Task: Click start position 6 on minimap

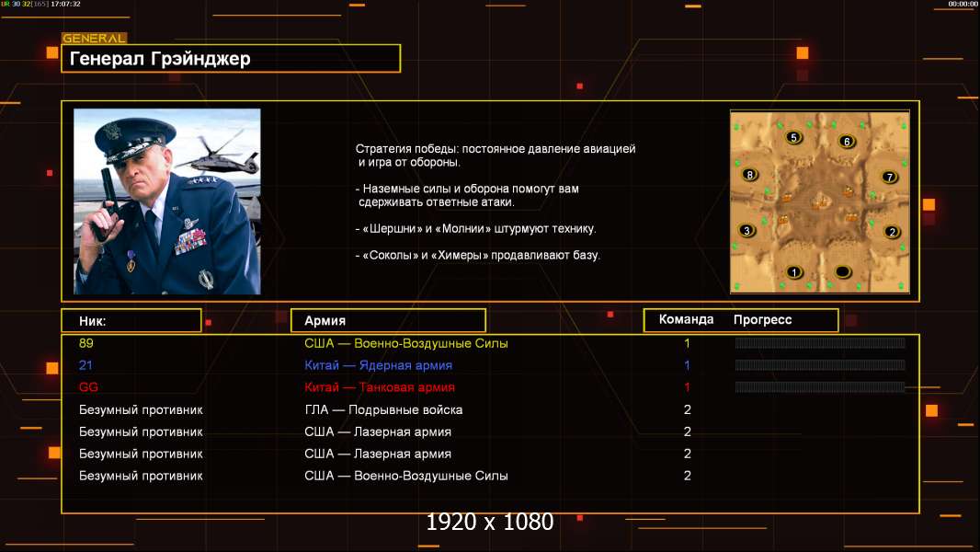Action: (x=847, y=142)
